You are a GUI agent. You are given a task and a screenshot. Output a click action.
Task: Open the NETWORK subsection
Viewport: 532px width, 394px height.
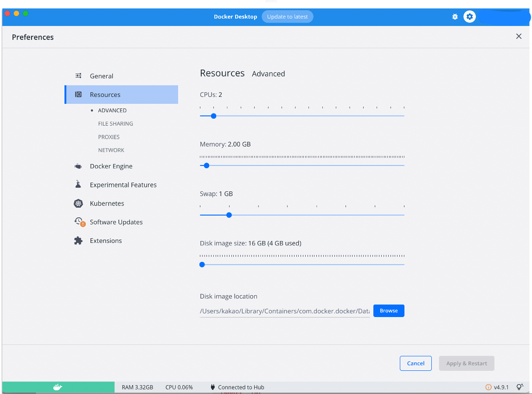pos(111,150)
